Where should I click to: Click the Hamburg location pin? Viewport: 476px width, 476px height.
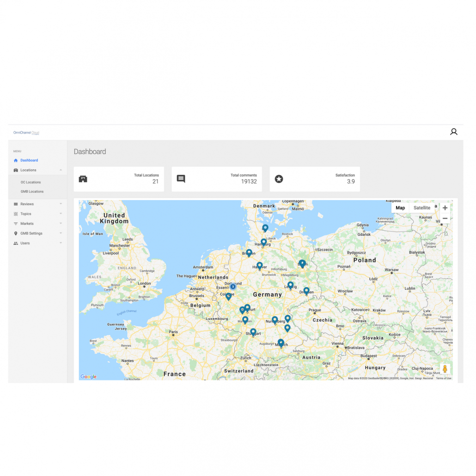click(263, 243)
